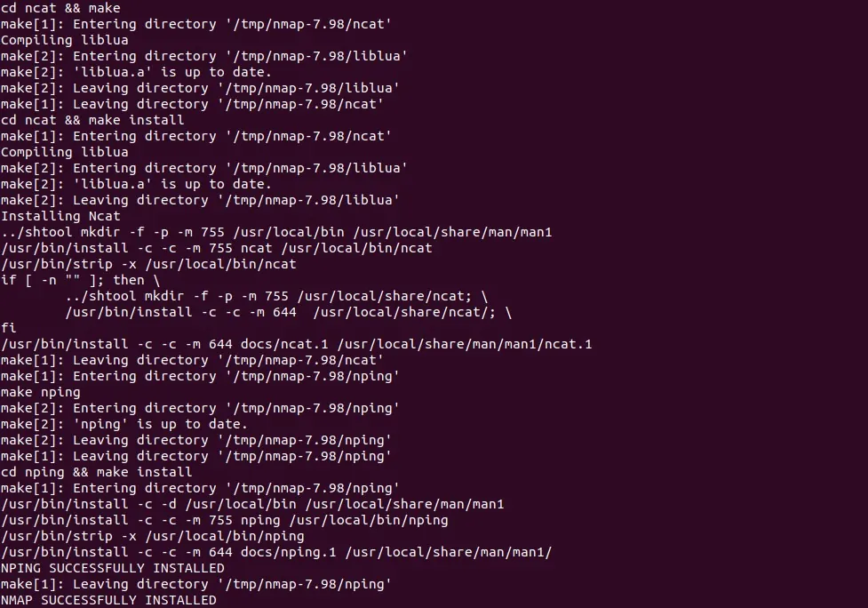Click the first 'cd ncat && make' line
The image size is (868, 608).
tap(60, 8)
